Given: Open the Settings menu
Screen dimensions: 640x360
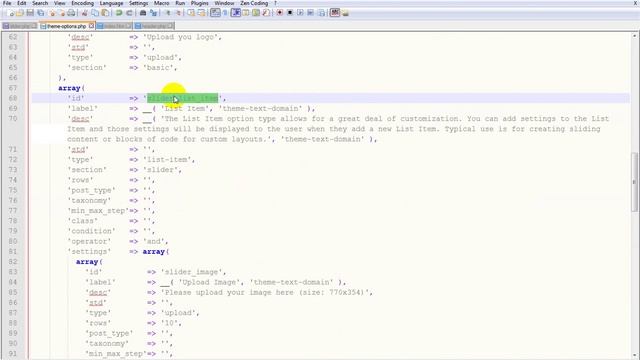Looking at the screenshot, I should click(138, 3).
